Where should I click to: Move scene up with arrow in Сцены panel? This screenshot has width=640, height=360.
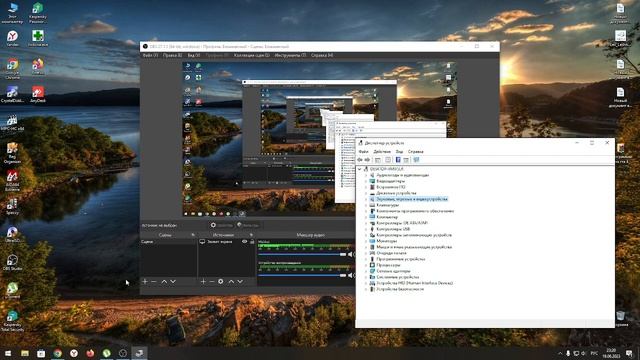(x=164, y=281)
